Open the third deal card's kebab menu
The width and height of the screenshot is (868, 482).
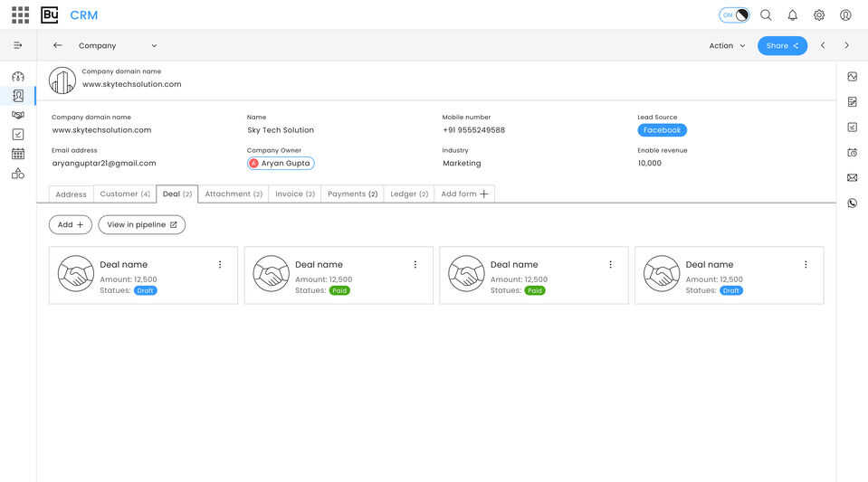(x=611, y=265)
